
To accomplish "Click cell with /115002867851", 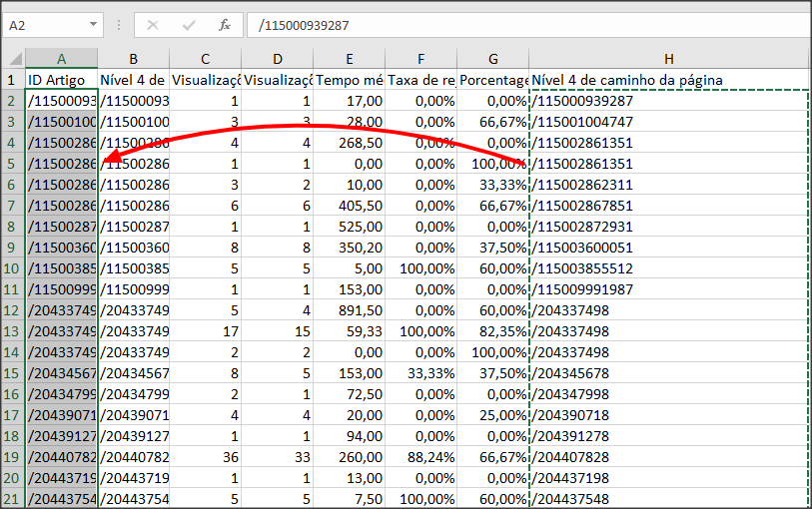I will [x=669, y=206].
